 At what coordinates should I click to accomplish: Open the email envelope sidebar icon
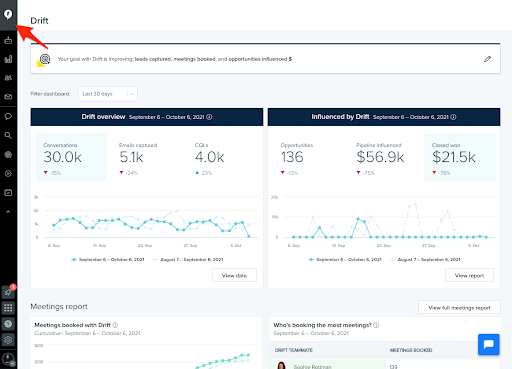point(8,97)
